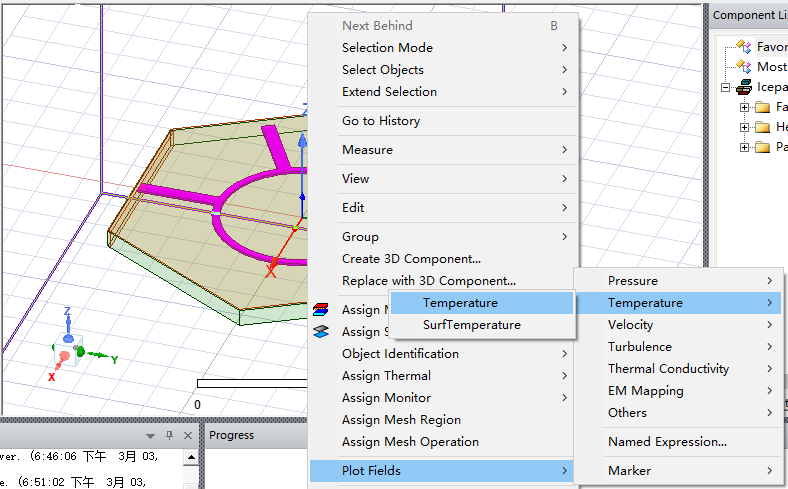Click the Assign Surface icon in context menu
The image size is (788, 489).
click(x=320, y=332)
